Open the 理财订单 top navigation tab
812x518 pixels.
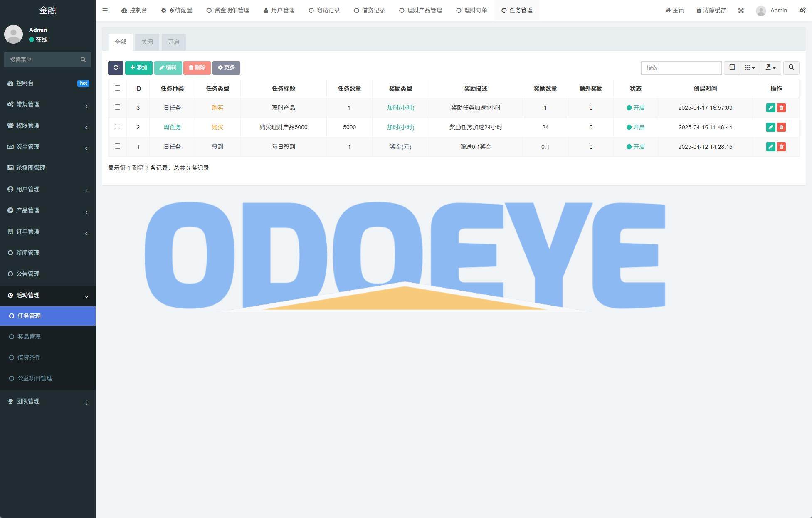tap(471, 10)
